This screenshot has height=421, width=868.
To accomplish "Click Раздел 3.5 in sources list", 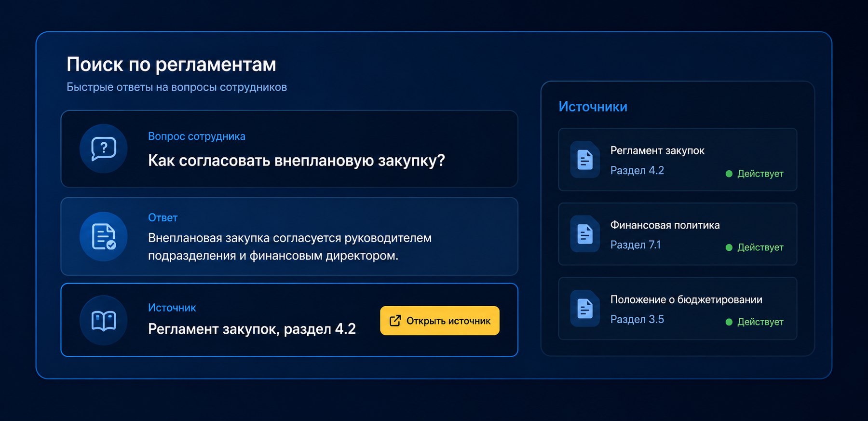I will [x=637, y=319].
